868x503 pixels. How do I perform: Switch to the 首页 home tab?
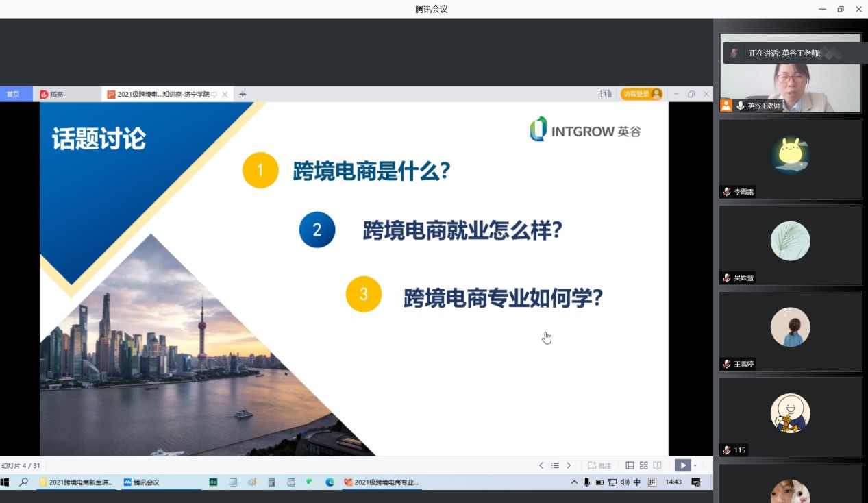pos(14,94)
